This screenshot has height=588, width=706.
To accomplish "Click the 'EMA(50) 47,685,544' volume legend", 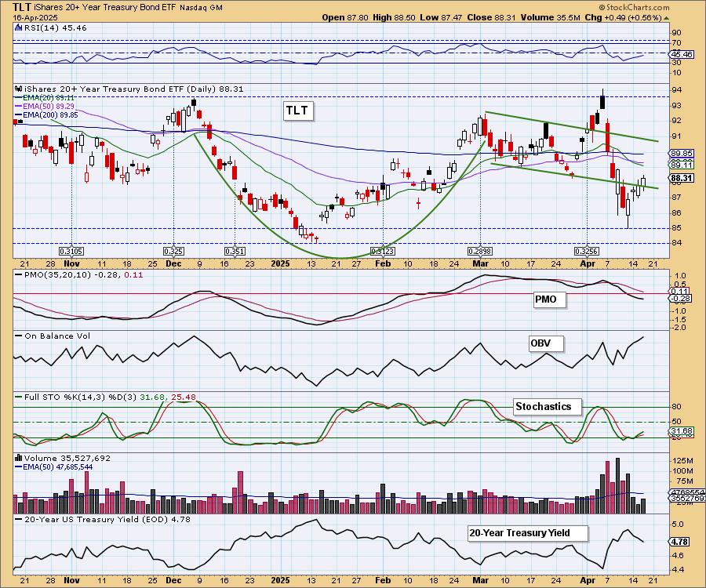I will 54,467.
